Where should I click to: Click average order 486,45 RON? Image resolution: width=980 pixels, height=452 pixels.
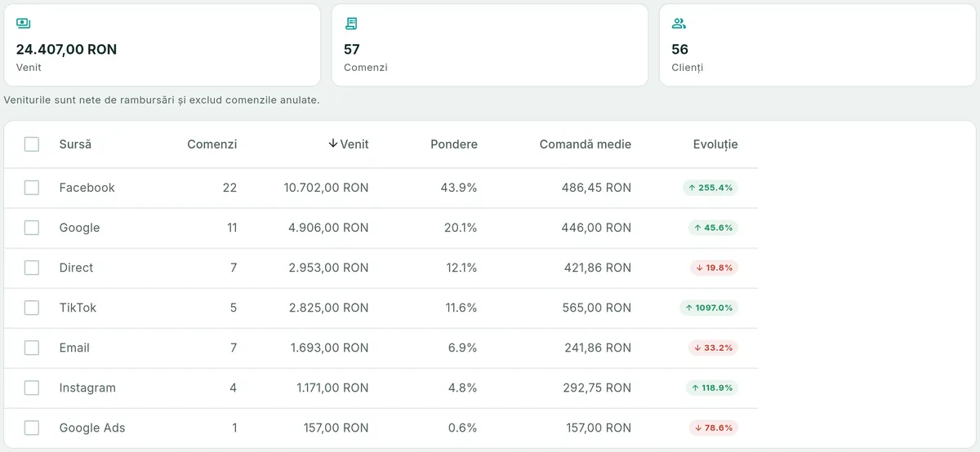597,188
